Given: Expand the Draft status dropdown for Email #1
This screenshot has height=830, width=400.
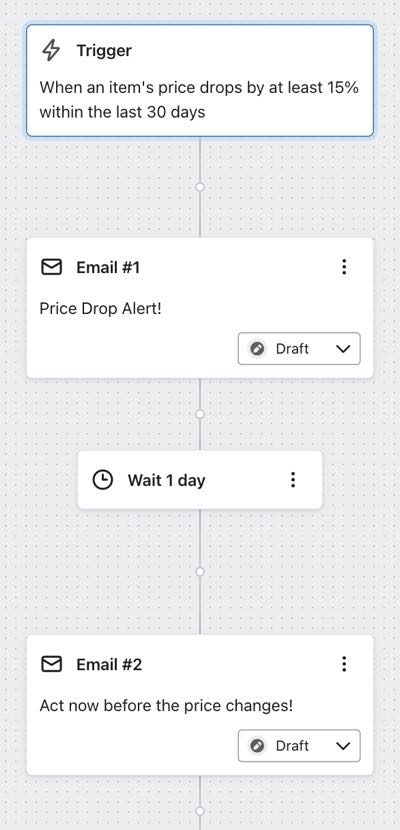Looking at the screenshot, I should [299, 349].
